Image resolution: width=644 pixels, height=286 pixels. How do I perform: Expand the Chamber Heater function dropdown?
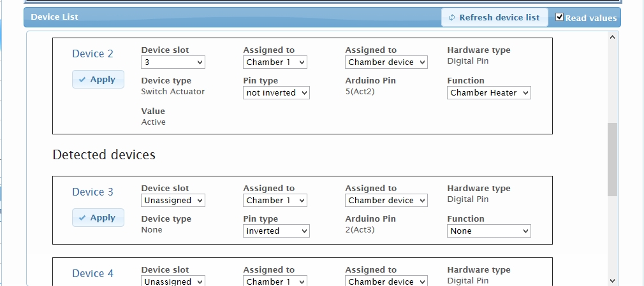pyautogui.click(x=489, y=93)
